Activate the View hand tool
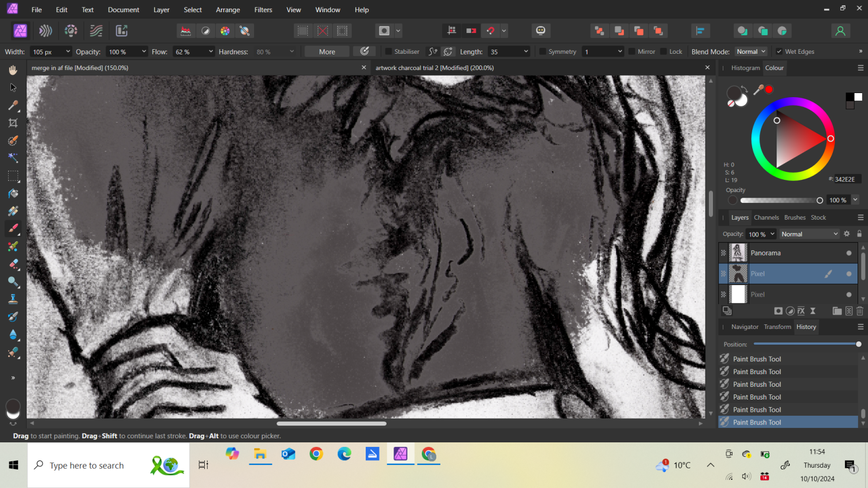 click(13, 70)
